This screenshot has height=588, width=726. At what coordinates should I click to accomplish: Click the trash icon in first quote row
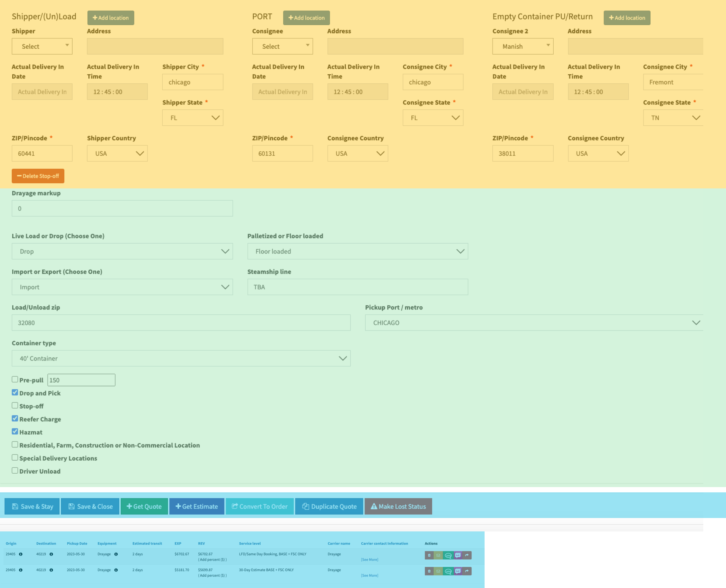point(429,556)
